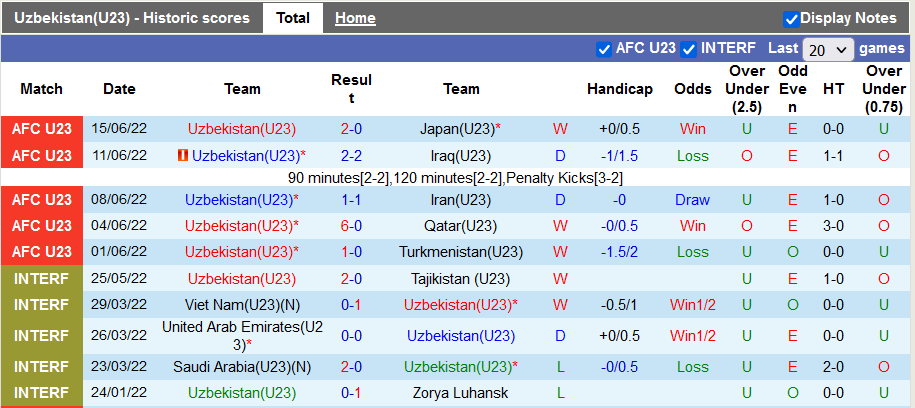The height and width of the screenshot is (408, 915).
Task: Uncheck the AFC U23 filter checkbox
Action: pyautogui.click(x=603, y=48)
